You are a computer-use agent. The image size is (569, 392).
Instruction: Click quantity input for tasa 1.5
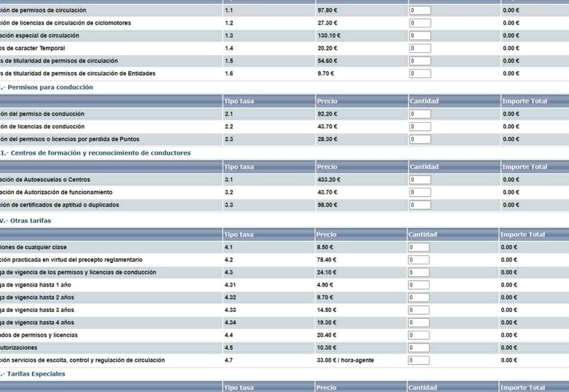420,61
